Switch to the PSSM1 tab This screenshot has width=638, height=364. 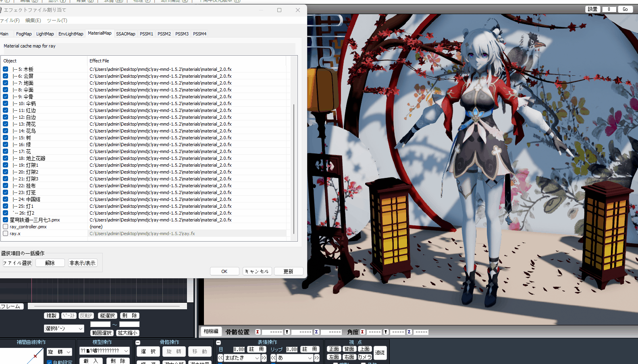coord(146,34)
